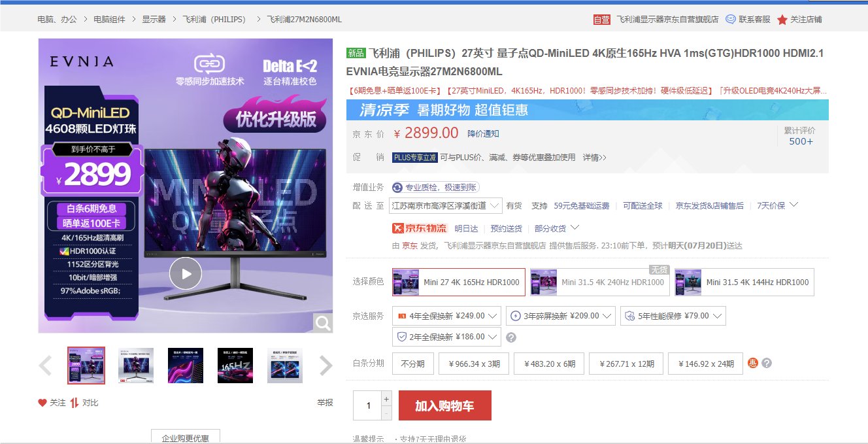This screenshot has width=868, height=444.
Task: Open 飞利浦27M2N6800ML breadcrumb item
Action: 304,20
